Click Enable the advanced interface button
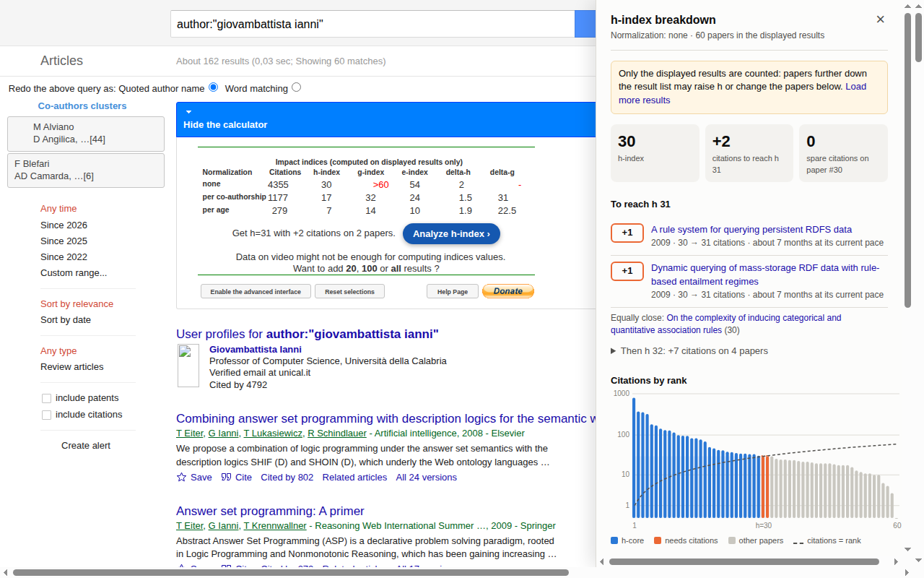 click(256, 291)
